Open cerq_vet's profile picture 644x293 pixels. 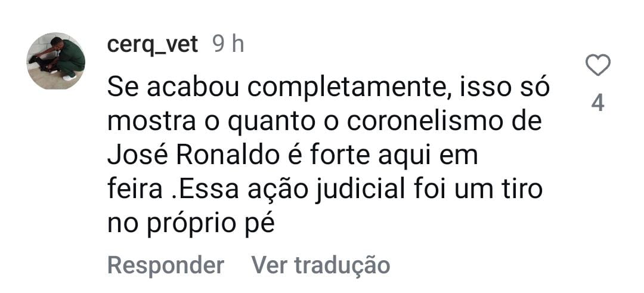pos(56,61)
